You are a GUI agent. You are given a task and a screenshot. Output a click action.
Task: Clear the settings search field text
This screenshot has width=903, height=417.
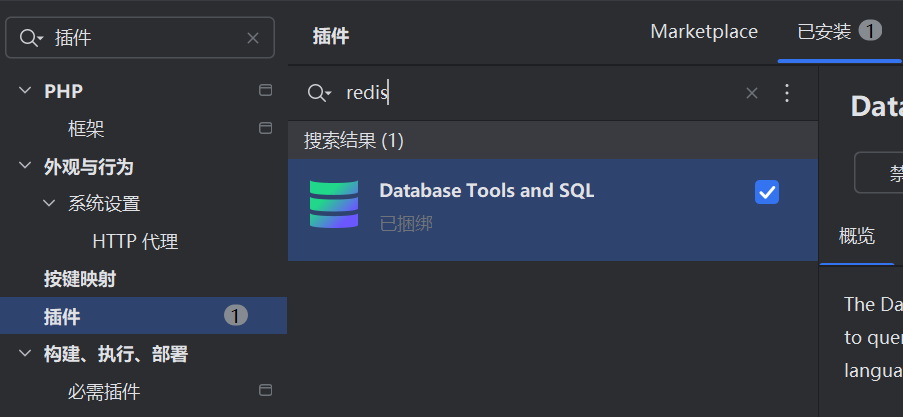point(253,38)
